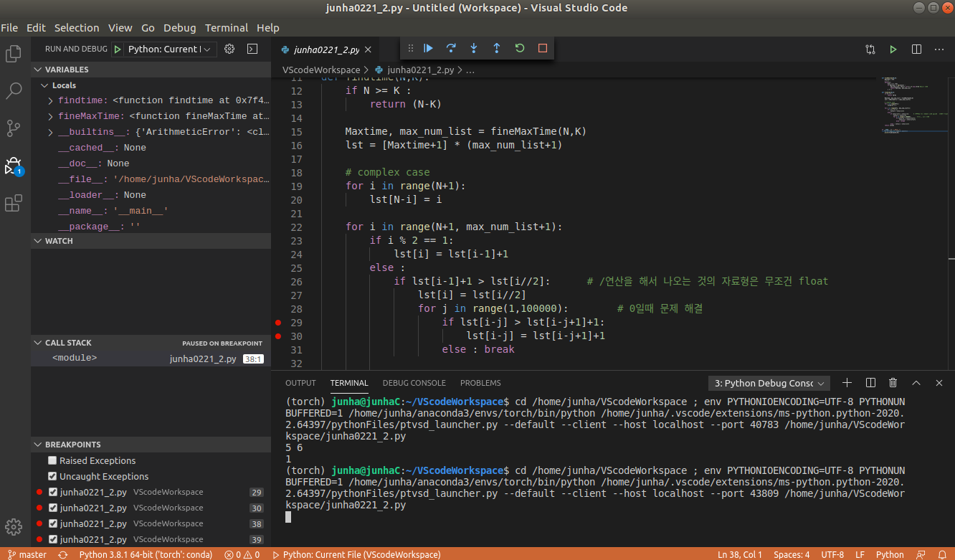955x560 pixels.
Task: Open the terminal selector dropdown
Action: (x=769, y=383)
